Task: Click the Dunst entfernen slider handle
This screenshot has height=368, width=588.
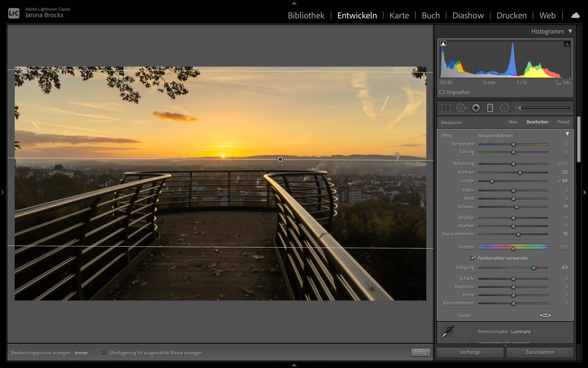Action: [x=518, y=234]
